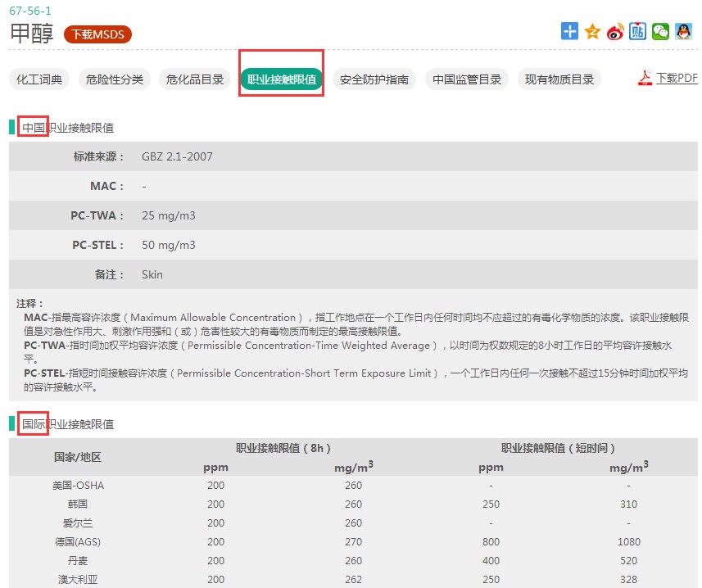Share via the WeChat icon

660,31
